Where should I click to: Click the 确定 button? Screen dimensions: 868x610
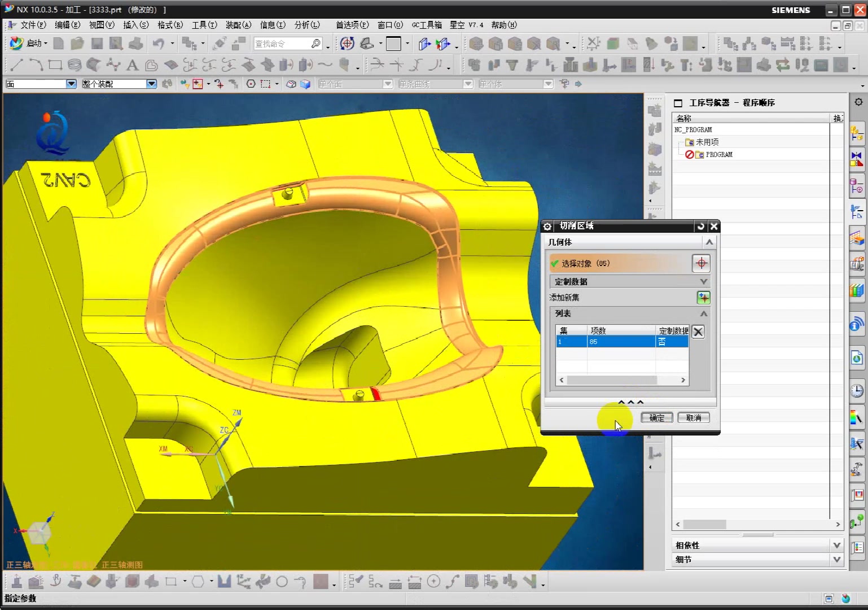pos(656,418)
